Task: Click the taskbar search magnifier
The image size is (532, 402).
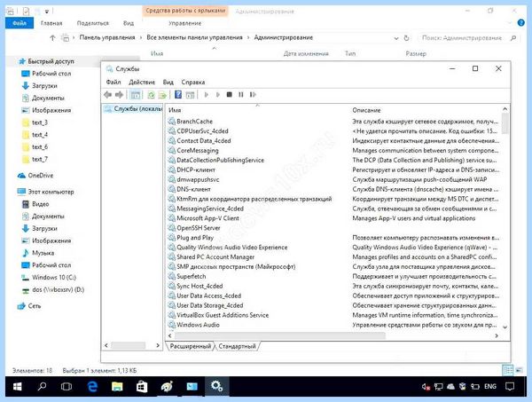Action: 42,386
